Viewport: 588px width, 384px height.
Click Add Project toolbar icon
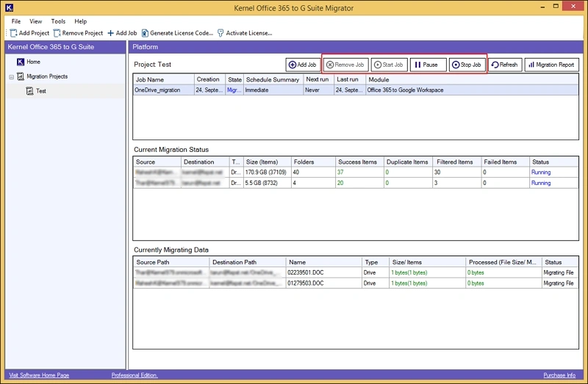13,33
